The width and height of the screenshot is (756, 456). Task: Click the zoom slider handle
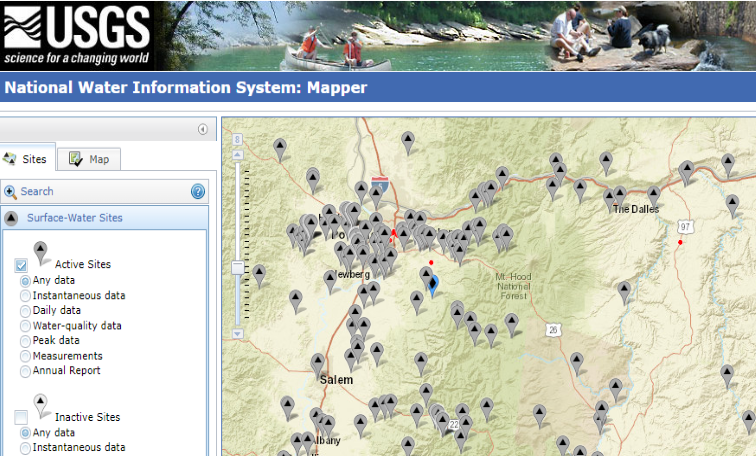(238, 268)
